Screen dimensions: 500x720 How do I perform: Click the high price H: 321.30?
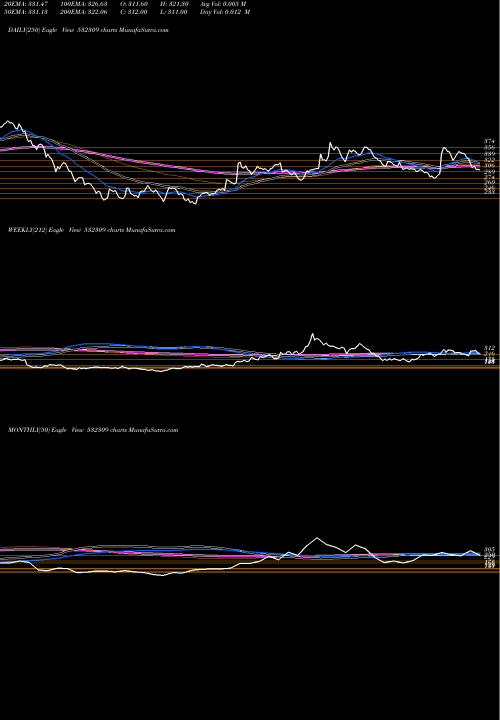coord(175,4)
